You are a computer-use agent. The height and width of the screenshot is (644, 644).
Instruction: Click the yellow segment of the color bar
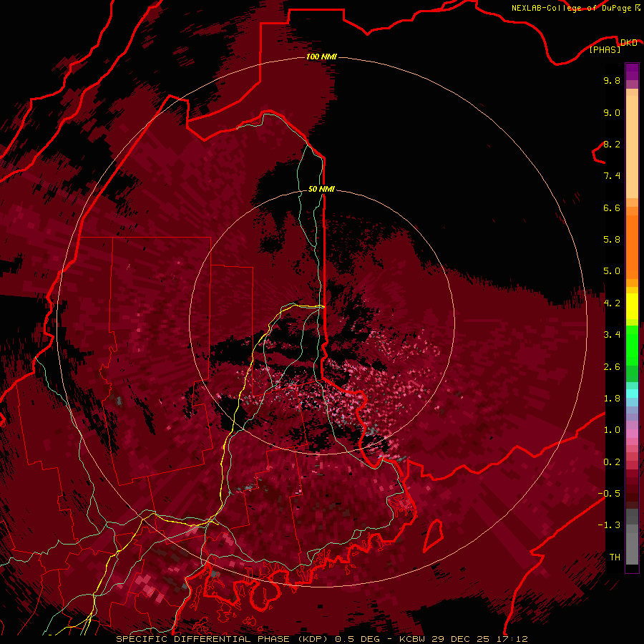click(x=632, y=306)
